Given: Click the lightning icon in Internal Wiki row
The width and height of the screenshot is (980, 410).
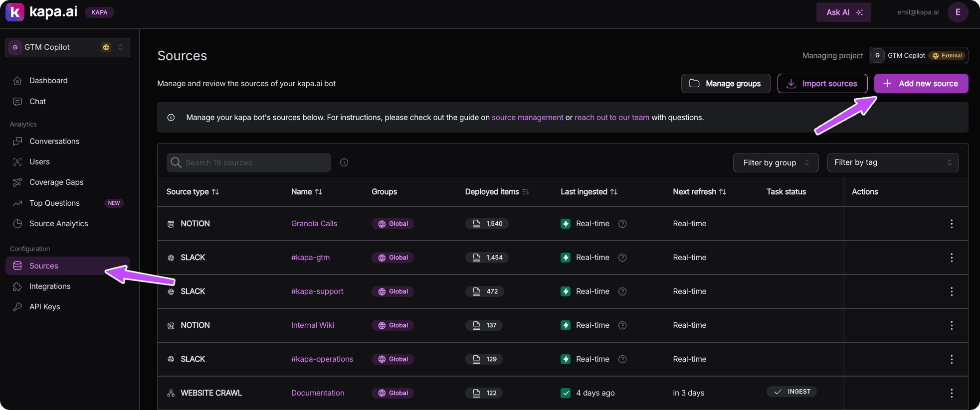Looking at the screenshot, I should point(566,325).
